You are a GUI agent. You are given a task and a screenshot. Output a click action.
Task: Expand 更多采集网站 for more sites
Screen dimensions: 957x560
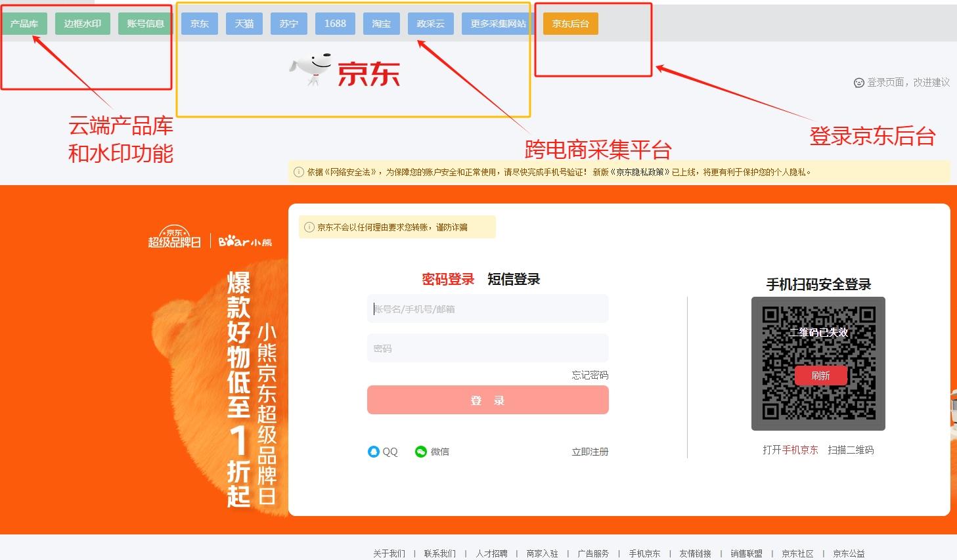point(498,24)
